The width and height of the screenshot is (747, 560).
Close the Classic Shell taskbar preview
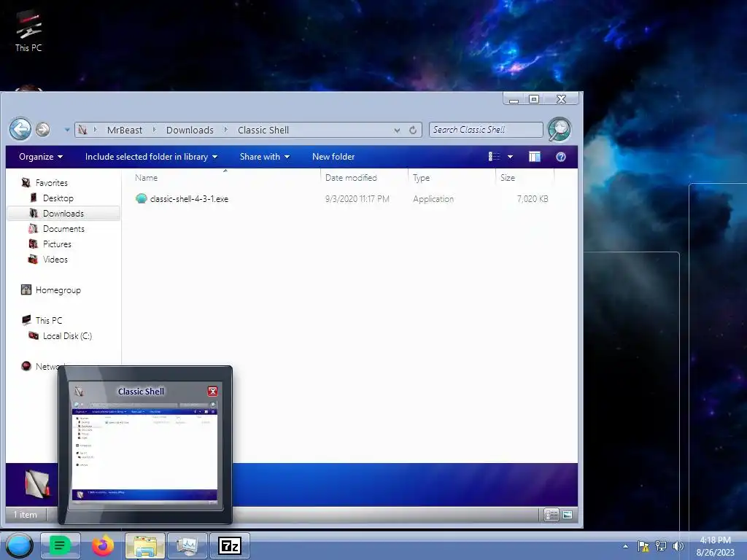[x=212, y=391]
